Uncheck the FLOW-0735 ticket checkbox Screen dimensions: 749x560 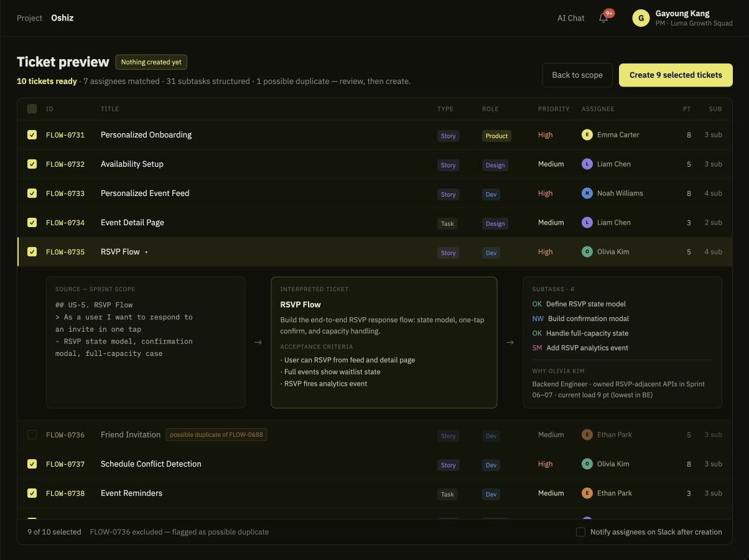coord(32,252)
